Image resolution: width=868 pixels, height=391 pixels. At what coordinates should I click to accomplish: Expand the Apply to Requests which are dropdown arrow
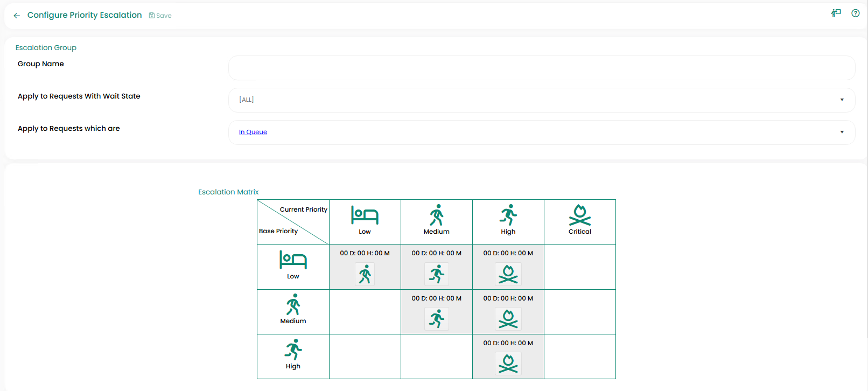[842, 132]
